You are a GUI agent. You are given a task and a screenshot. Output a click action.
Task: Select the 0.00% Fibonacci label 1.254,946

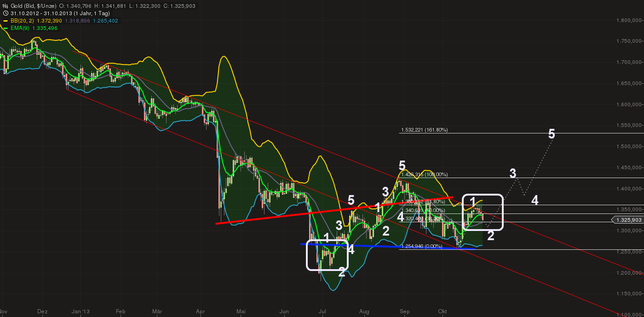[x=421, y=247]
